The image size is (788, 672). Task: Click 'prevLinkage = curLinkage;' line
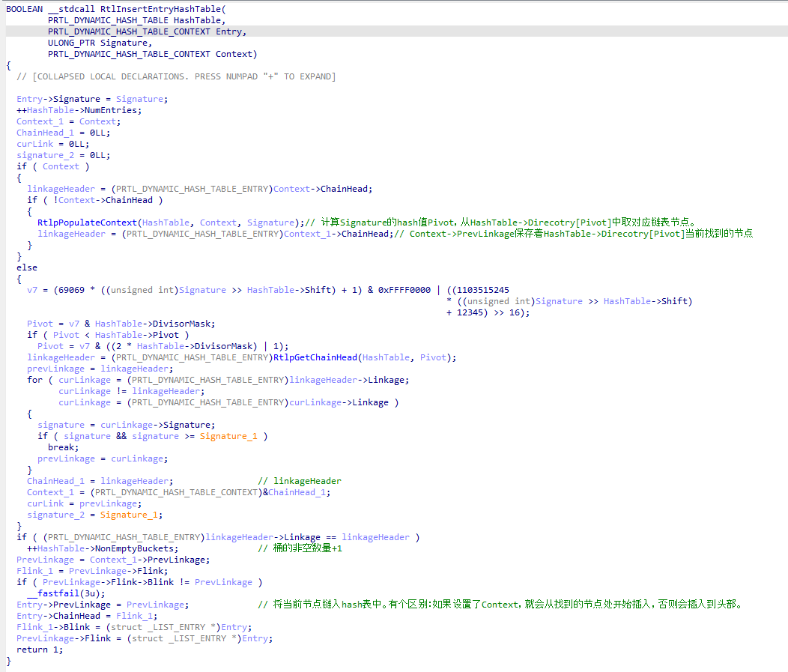coord(103,458)
